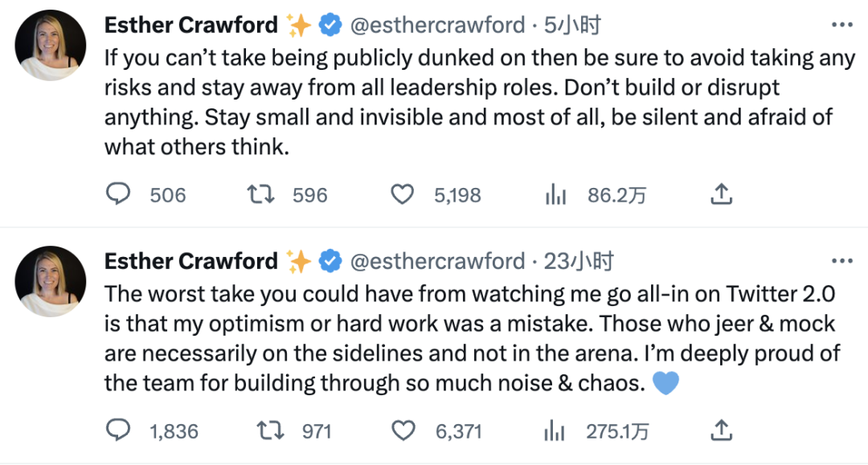
Task: Like the tweet with 6,371 likes
Action: (403, 430)
